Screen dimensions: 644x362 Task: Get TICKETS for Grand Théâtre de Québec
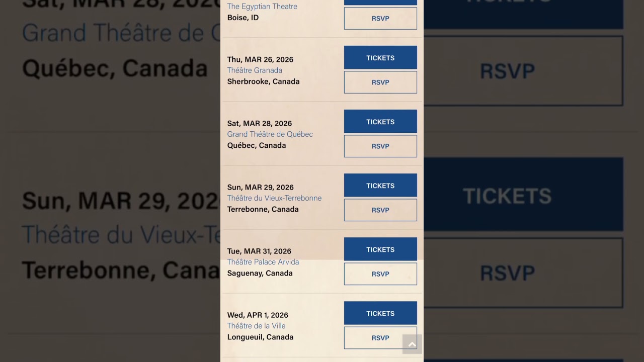pyautogui.click(x=380, y=122)
